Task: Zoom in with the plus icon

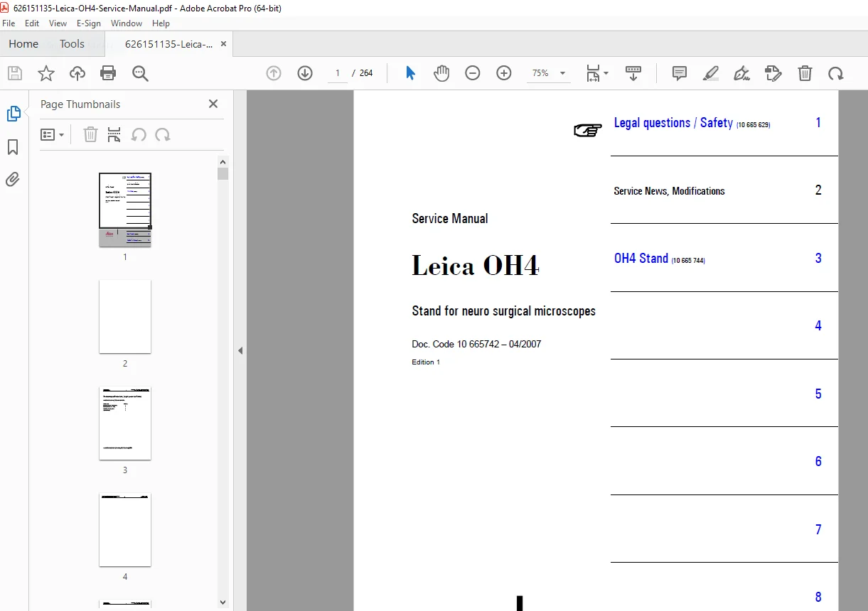Action: click(504, 72)
